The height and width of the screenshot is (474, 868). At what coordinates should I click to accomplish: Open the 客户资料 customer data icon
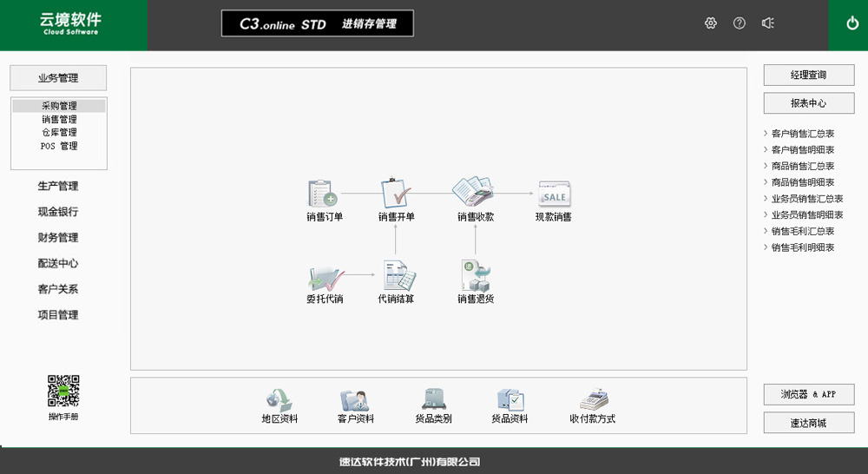click(355, 401)
